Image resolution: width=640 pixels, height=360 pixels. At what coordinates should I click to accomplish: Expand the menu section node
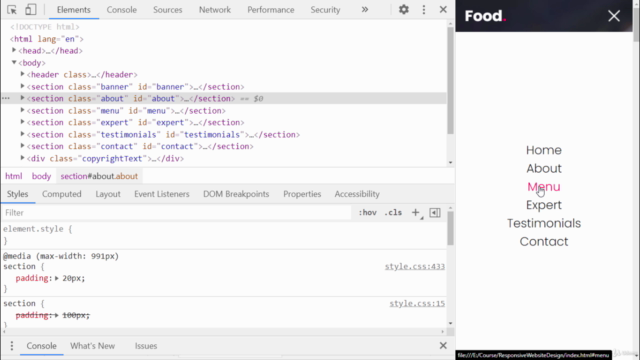[x=22, y=110]
